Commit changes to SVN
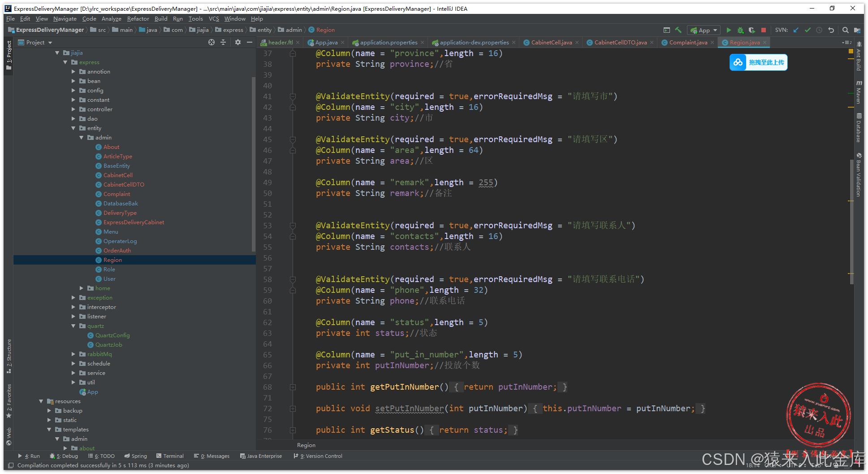This screenshot has height=474, width=868. point(808,30)
